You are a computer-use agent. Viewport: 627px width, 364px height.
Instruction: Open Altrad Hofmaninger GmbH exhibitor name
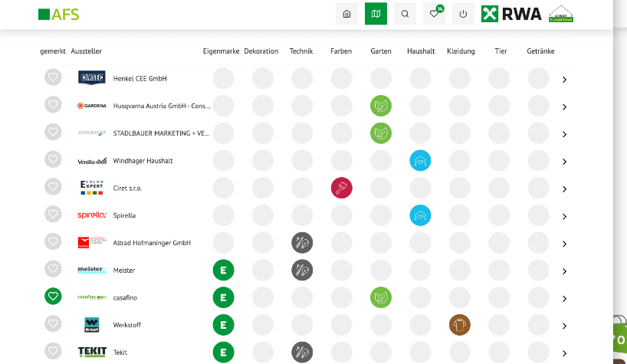point(152,242)
